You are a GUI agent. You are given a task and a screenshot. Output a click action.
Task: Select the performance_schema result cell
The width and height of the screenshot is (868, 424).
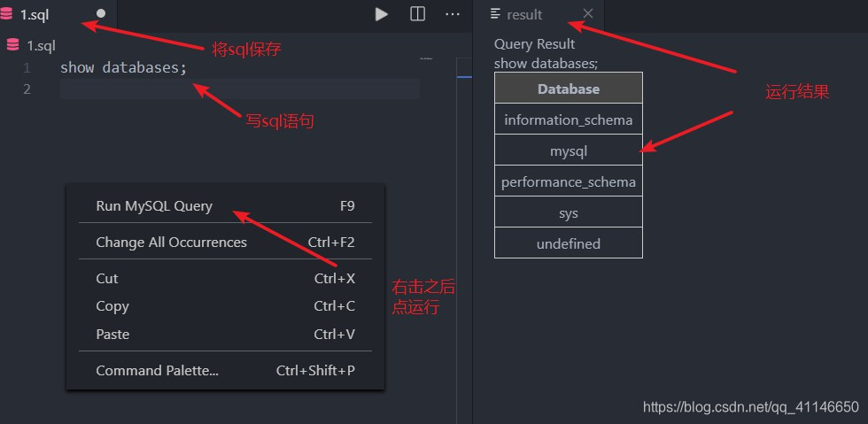[569, 181]
